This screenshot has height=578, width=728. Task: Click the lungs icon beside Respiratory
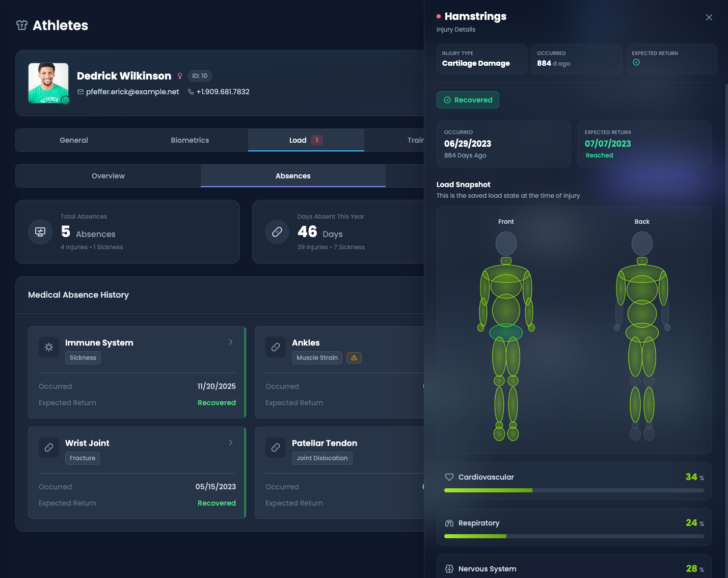point(449,523)
